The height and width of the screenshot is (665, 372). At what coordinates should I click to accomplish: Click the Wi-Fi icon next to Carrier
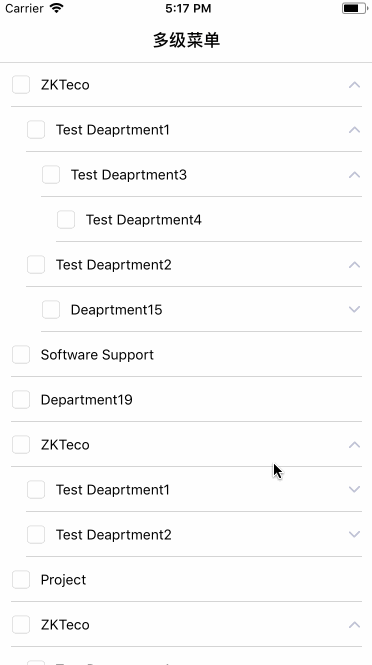(56, 8)
